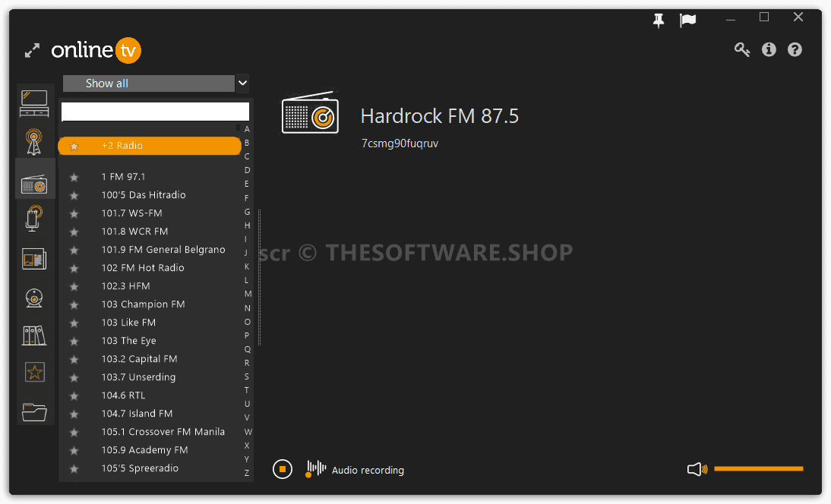Viewport: 831px width, 504px height.
Task: Open the webcam section in sidebar
Action: (34, 298)
